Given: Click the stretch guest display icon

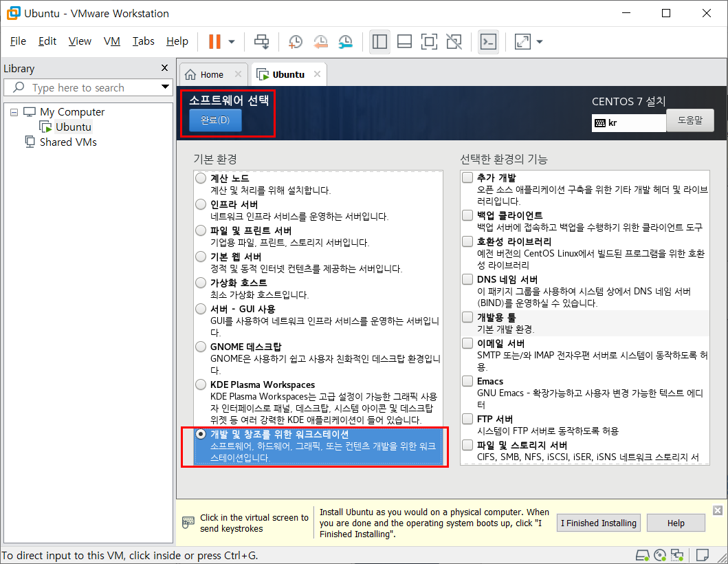Looking at the screenshot, I should tap(522, 42).
